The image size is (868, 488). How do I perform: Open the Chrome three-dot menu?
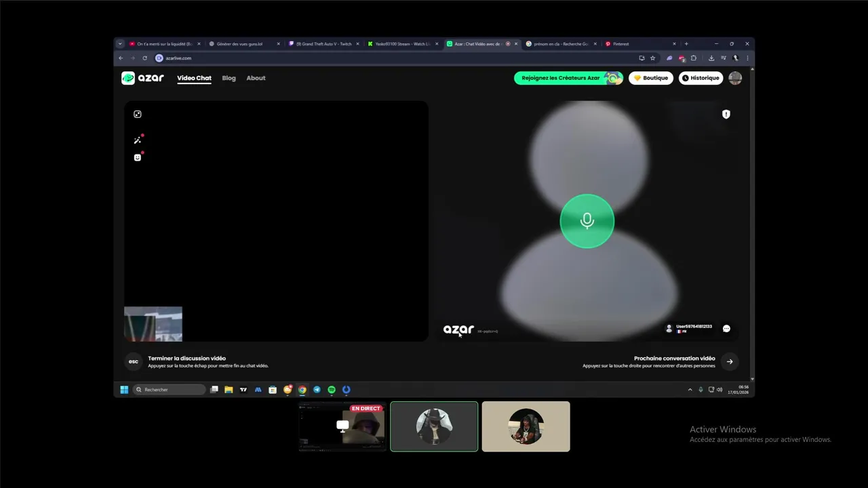click(x=747, y=58)
